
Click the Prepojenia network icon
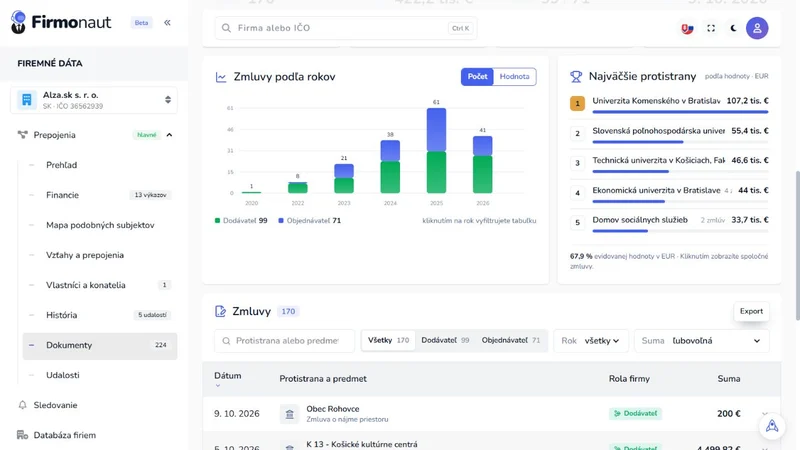[22, 135]
